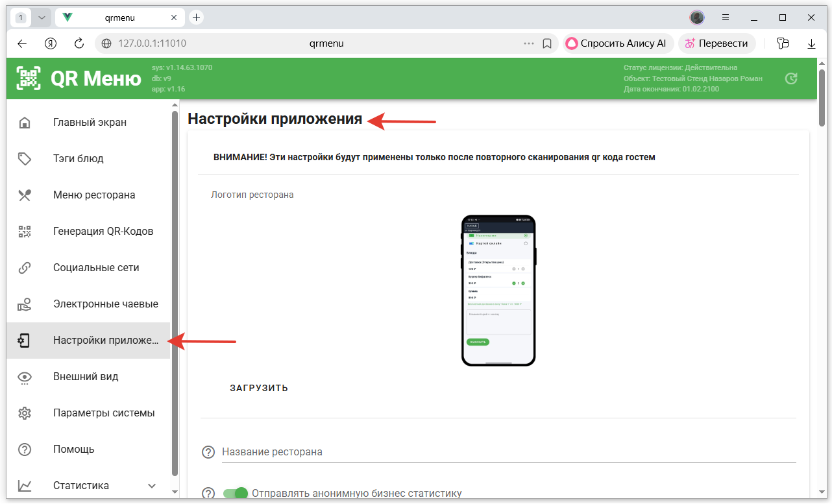Open the tab list dropdown arrow
The height and width of the screenshot is (504, 832).
(42, 18)
